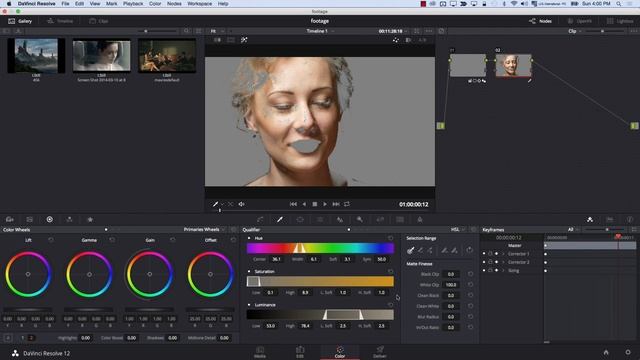Switch to the Media page tab
The width and height of the screenshot is (640, 360).
tap(260, 352)
